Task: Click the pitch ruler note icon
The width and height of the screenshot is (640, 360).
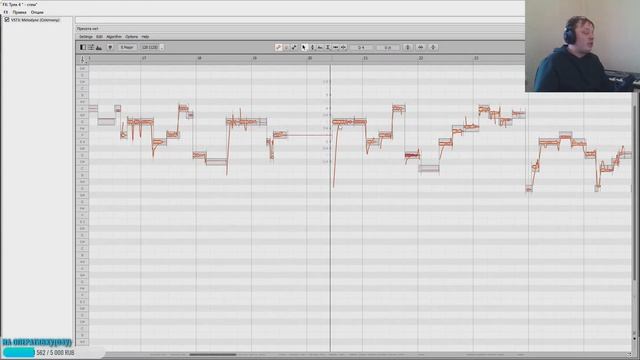Action: (82, 60)
